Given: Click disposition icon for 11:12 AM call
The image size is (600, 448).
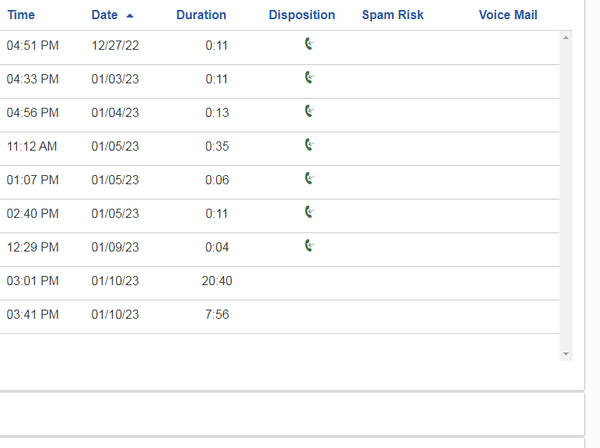Looking at the screenshot, I should pyautogui.click(x=310, y=145).
